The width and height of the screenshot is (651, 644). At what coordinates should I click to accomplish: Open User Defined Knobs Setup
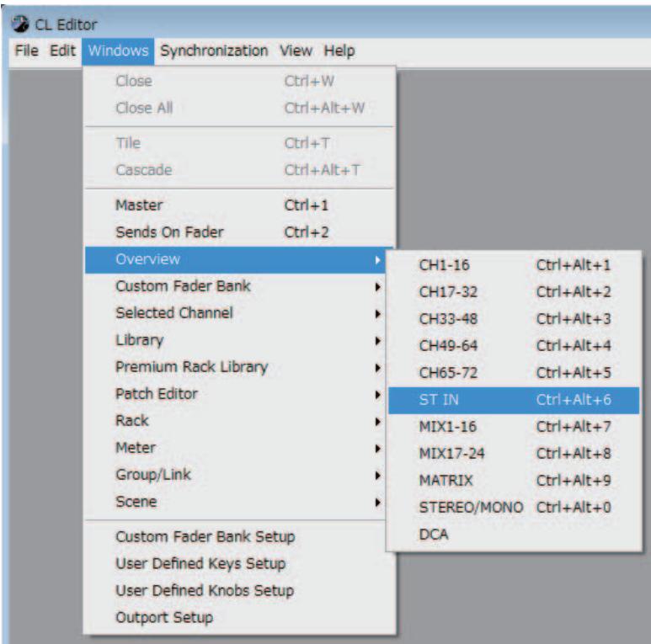[239, 590]
